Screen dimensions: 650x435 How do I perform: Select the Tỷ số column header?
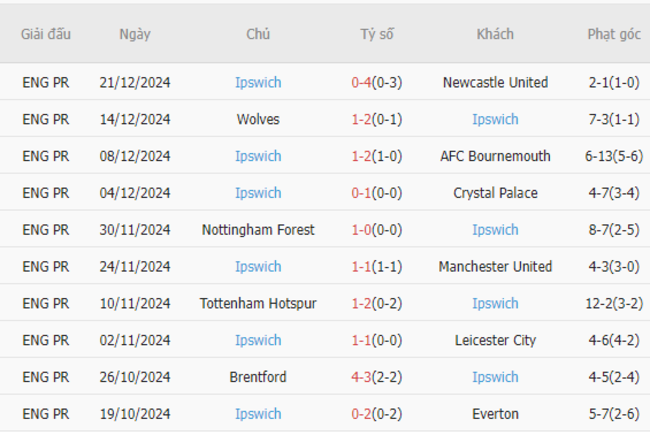tap(377, 34)
